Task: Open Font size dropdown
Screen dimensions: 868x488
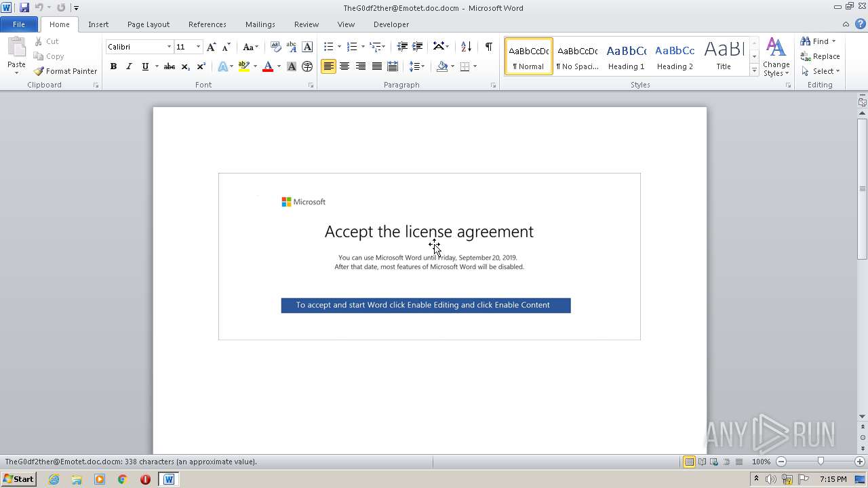Action: pyautogui.click(x=198, y=47)
